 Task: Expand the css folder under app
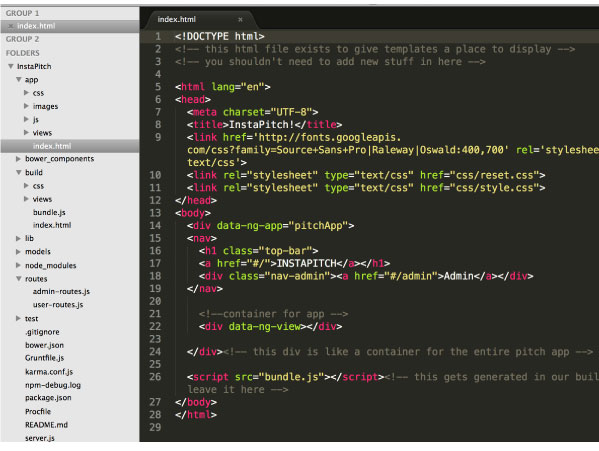(26, 93)
